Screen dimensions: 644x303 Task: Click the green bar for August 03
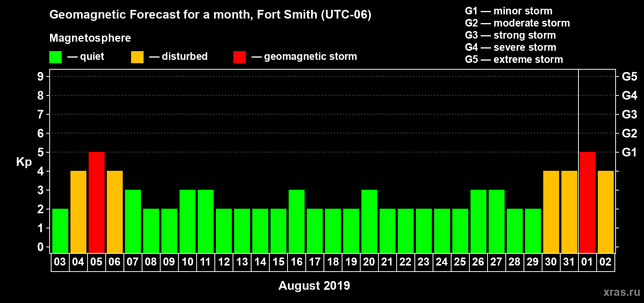tap(60, 231)
